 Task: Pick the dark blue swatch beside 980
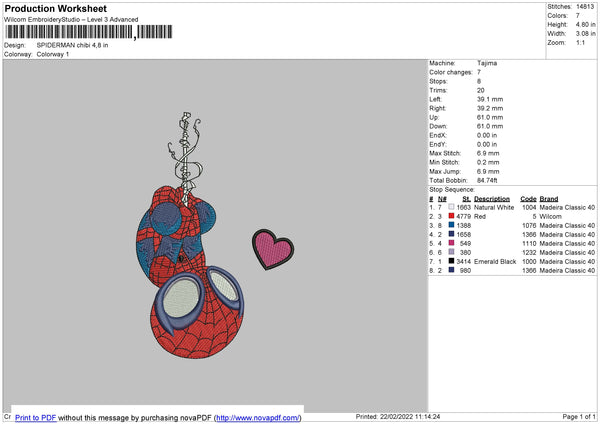pyautogui.click(x=451, y=270)
